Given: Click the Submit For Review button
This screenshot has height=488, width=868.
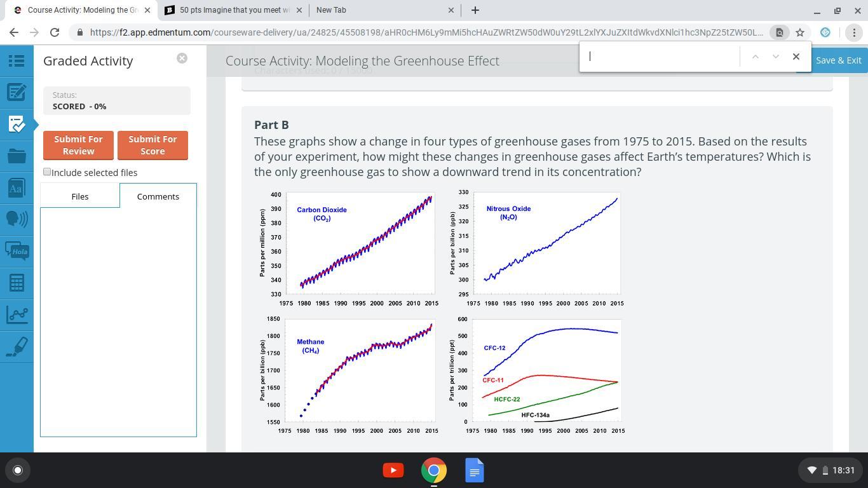Looking at the screenshot, I should (78, 145).
